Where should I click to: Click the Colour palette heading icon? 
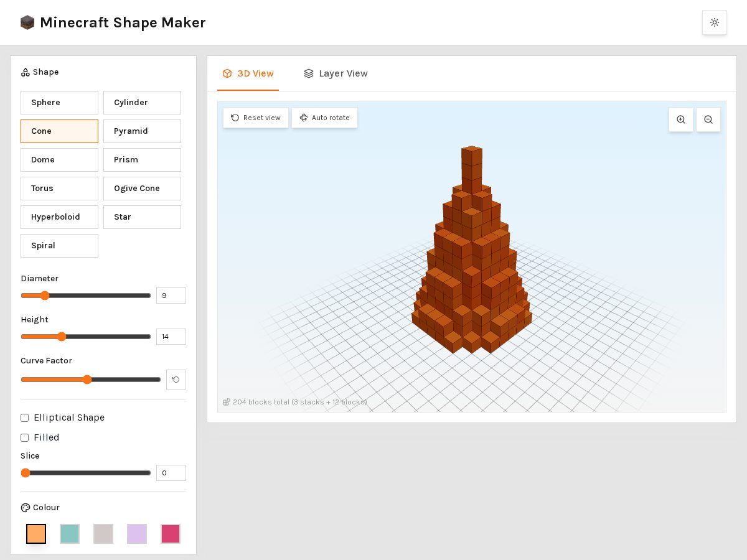pos(26,508)
